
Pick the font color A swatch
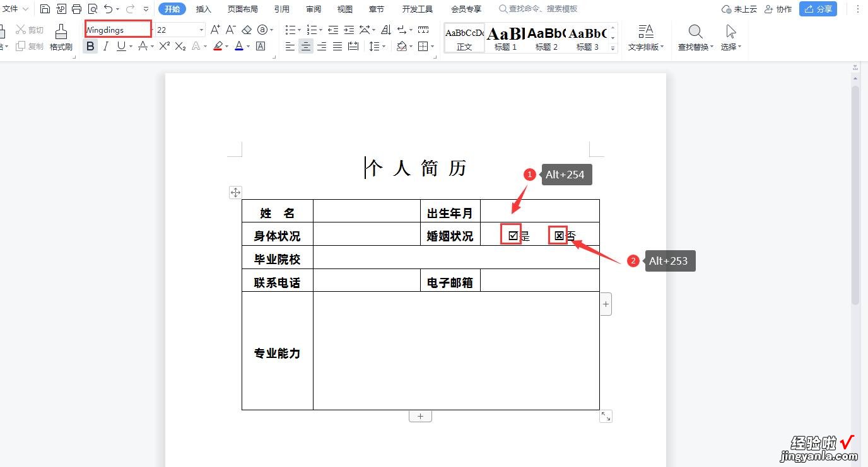[x=239, y=46]
